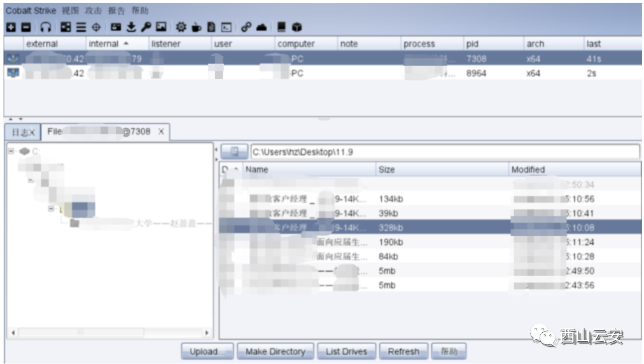The image size is (644, 364).
Task: Open the 报告 menu
Action: [x=116, y=11]
